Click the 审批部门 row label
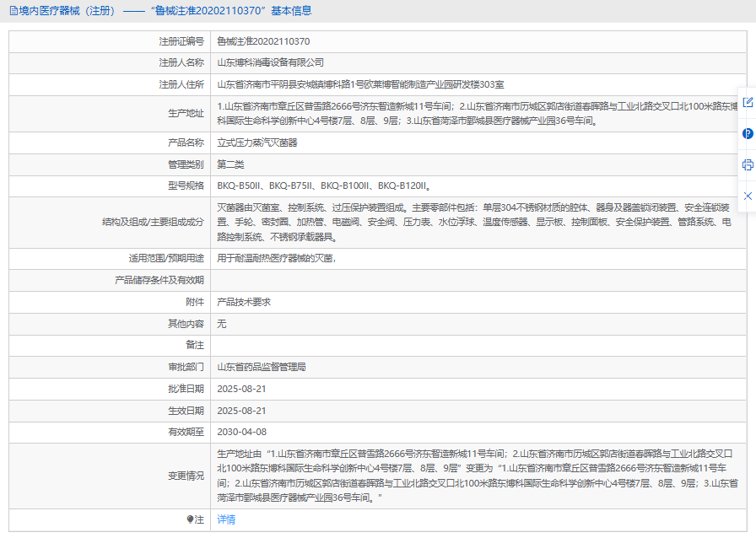This screenshot has height=538, width=756. coord(186,367)
